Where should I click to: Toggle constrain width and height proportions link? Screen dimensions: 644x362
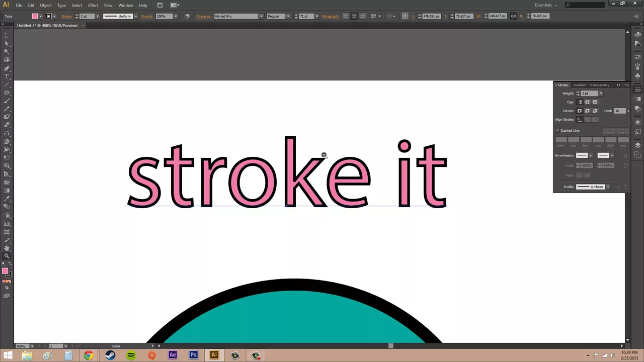pos(513,16)
